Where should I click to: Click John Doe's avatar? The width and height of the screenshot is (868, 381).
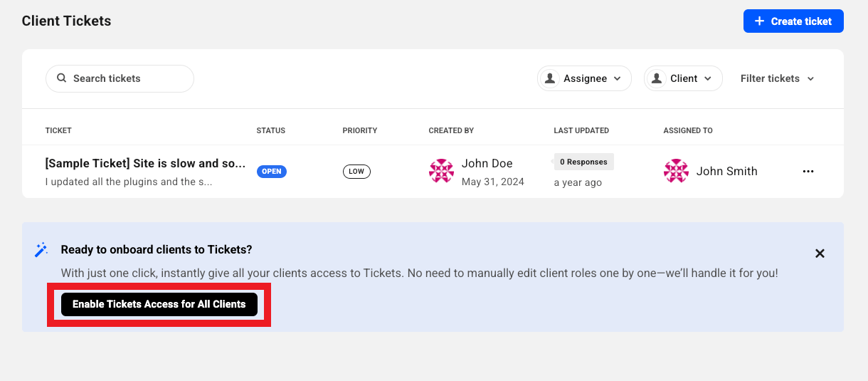click(441, 171)
